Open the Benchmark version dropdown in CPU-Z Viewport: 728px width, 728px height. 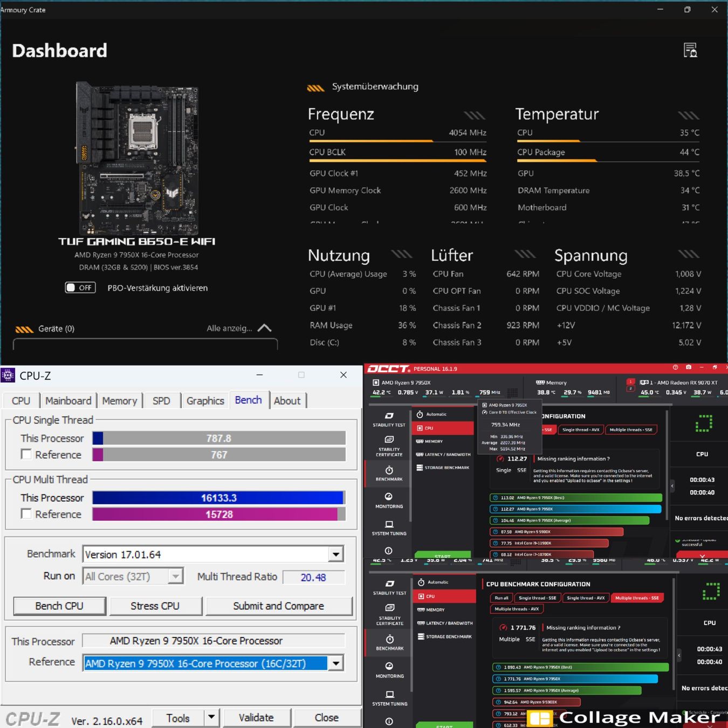point(335,554)
